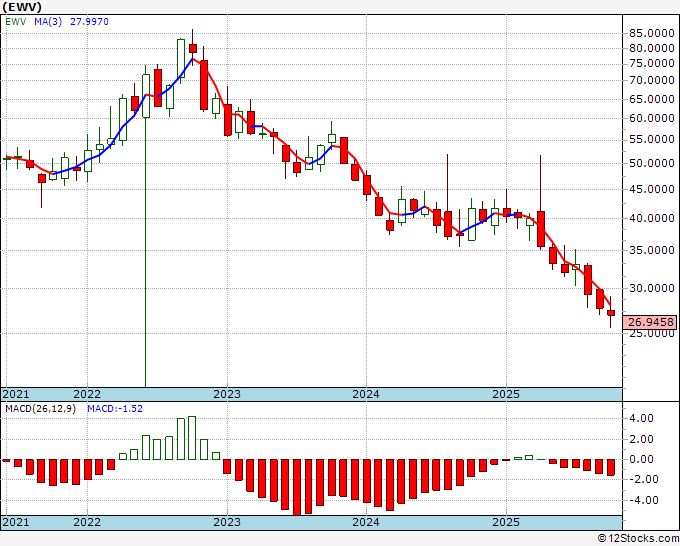Click the 50.0000 price axis label
The image size is (680, 546).
650,163
